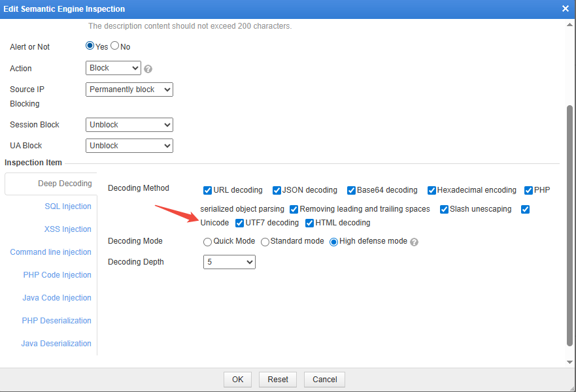576x392 pixels.
Task: Choose Quick Mode decoding mode
Action: 208,242
